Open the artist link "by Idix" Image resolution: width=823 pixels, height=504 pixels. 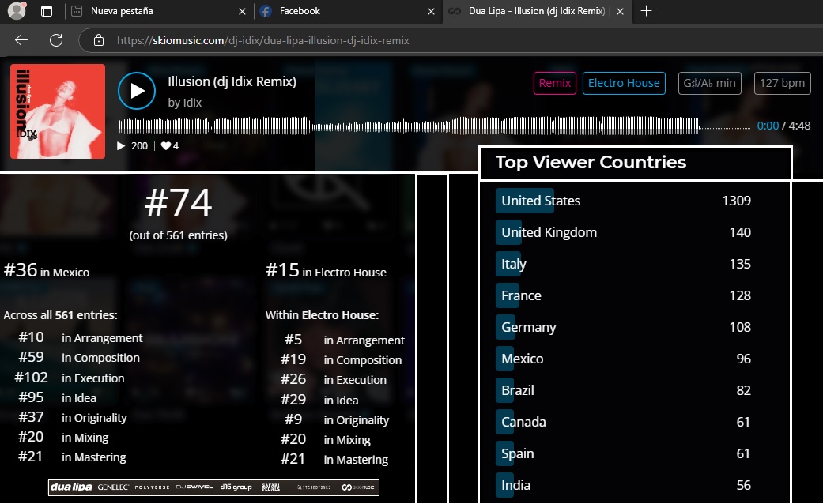(185, 103)
